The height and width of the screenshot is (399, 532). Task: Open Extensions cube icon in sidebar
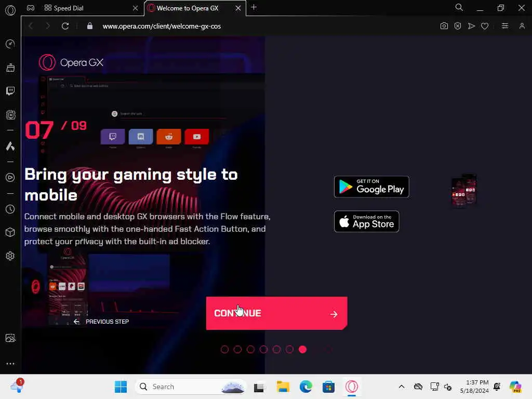[10, 232]
